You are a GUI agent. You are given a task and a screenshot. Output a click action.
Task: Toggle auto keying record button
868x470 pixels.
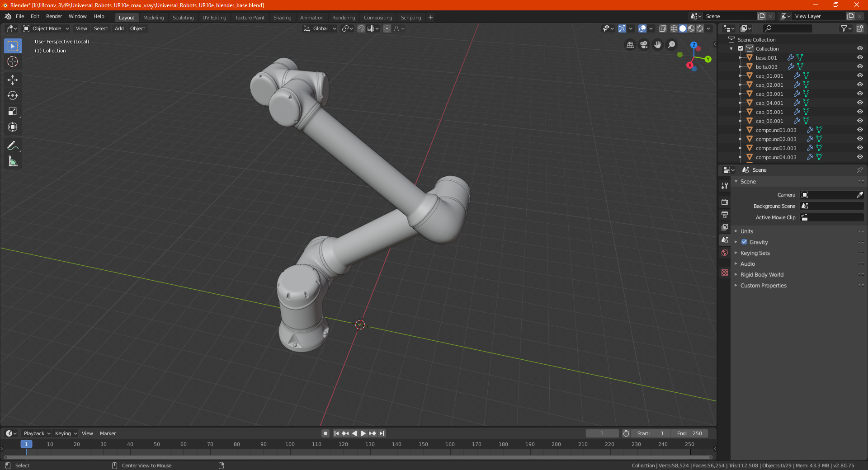tap(325, 433)
